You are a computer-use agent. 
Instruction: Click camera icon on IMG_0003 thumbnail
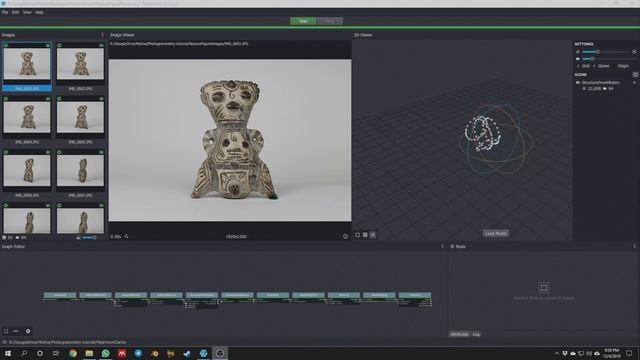tap(101, 45)
